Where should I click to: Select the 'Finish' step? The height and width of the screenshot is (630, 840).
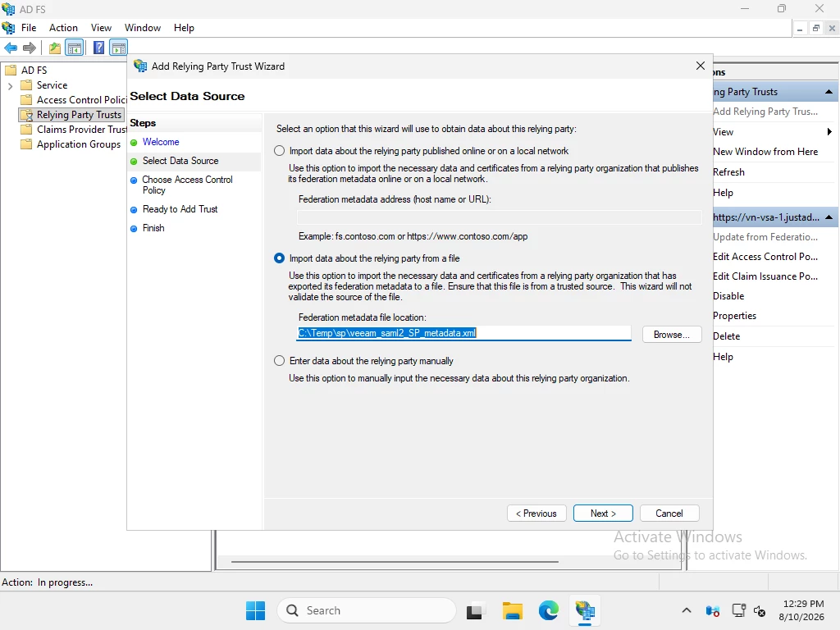click(153, 228)
